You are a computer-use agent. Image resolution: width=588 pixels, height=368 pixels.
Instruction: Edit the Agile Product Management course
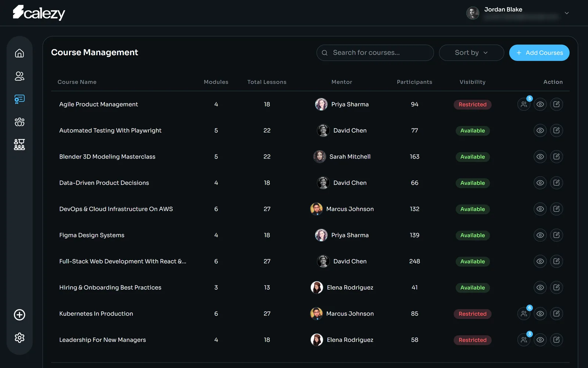[x=556, y=105]
